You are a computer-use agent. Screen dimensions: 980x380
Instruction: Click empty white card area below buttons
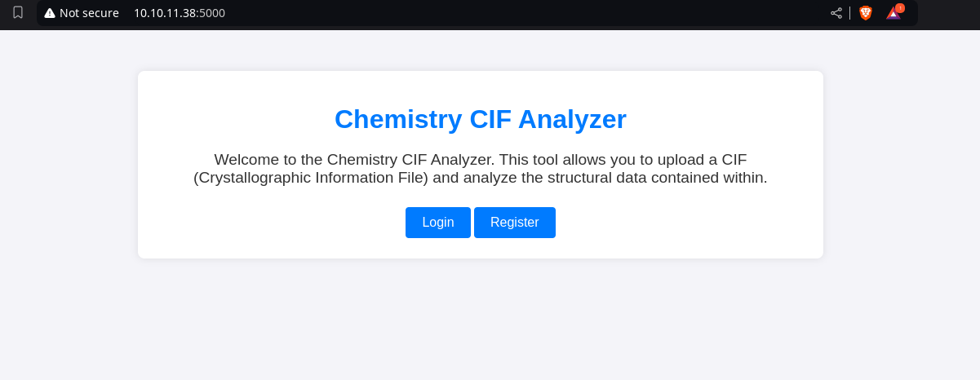coord(480,248)
